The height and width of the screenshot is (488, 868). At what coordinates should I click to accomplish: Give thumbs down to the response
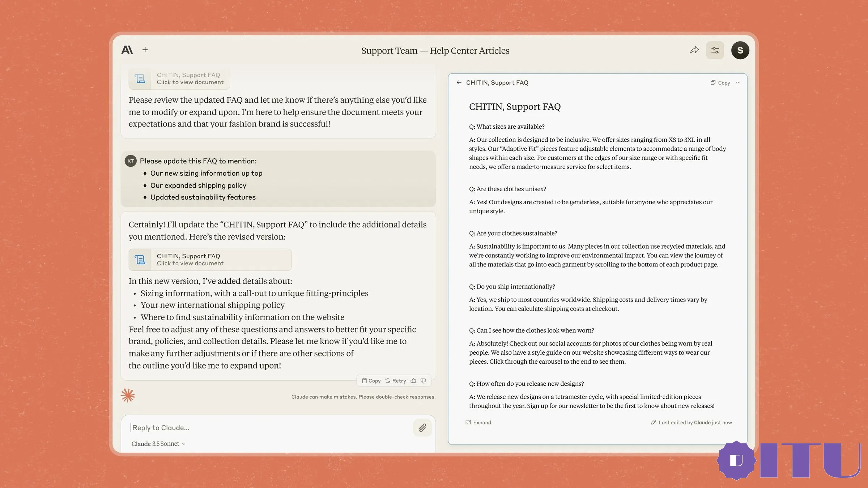tap(424, 381)
